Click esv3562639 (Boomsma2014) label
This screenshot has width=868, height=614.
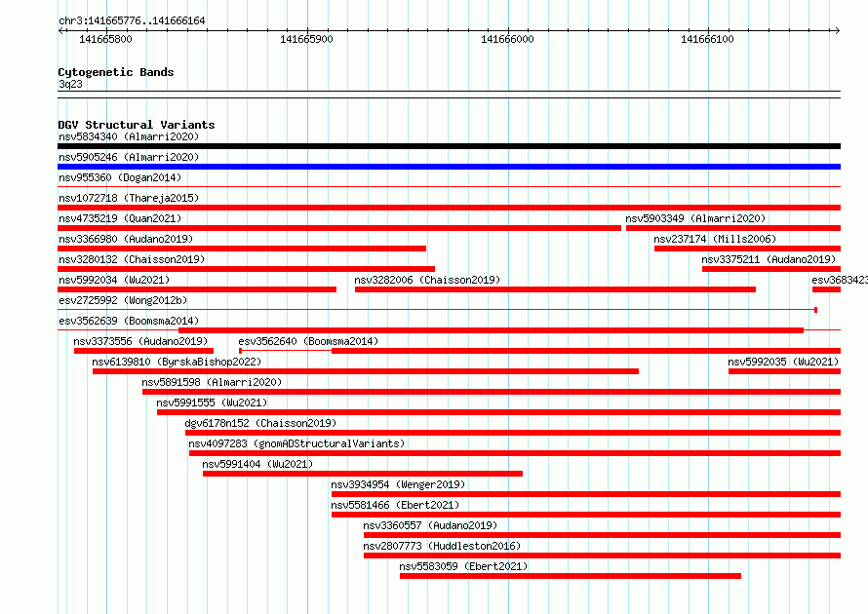(129, 321)
